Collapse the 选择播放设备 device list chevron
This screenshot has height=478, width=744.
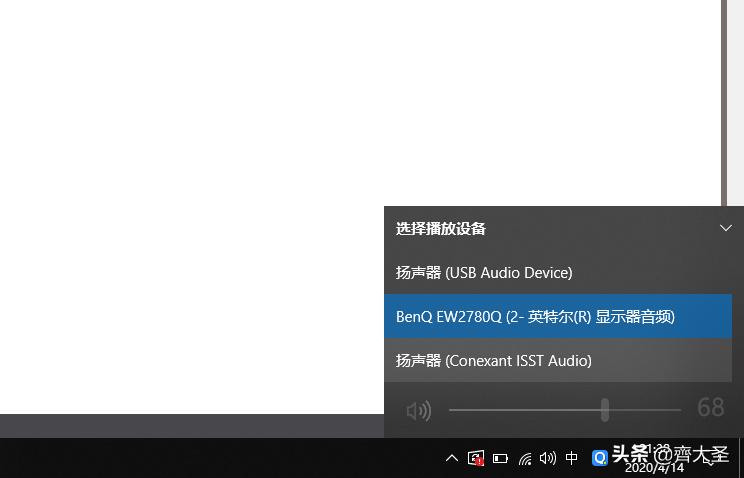(x=725, y=228)
